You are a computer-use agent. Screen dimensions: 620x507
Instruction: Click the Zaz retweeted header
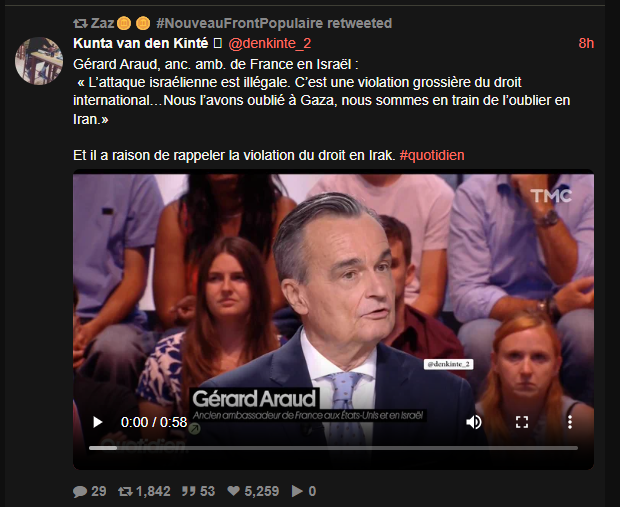pyautogui.click(x=232, y=23)
